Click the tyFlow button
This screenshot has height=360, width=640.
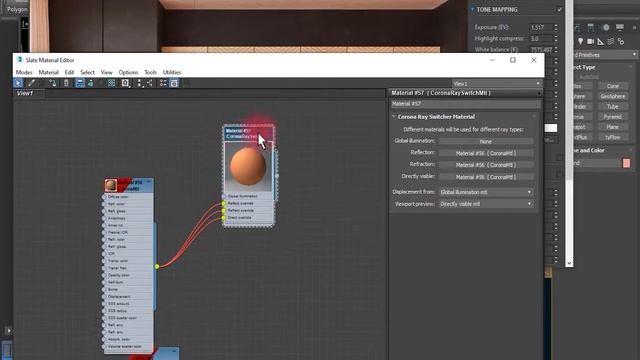pyautogui.click(x=613, y=137)
